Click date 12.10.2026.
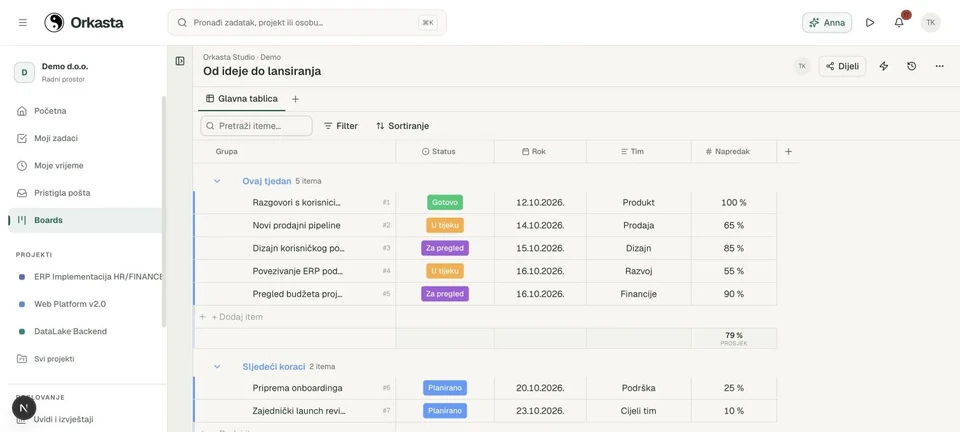The height and width of the screenshot is (432, 960). (x=540, y=203)
